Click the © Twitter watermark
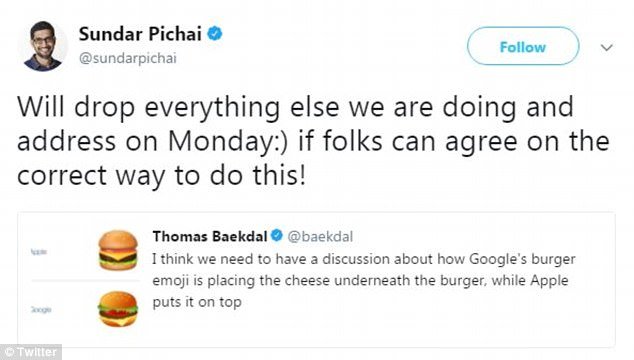 (31, 352)
